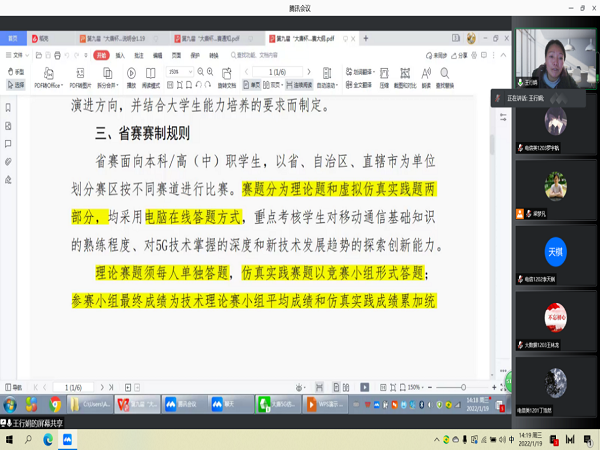
Task: Open the 腾讯会议 taskbar button in the shared screen
Action: (x=184, y=404)
